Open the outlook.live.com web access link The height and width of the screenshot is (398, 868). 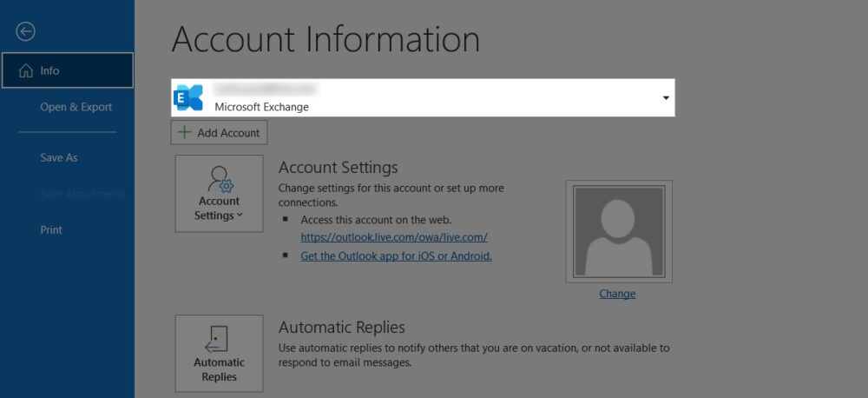click(x=394, y=237)
